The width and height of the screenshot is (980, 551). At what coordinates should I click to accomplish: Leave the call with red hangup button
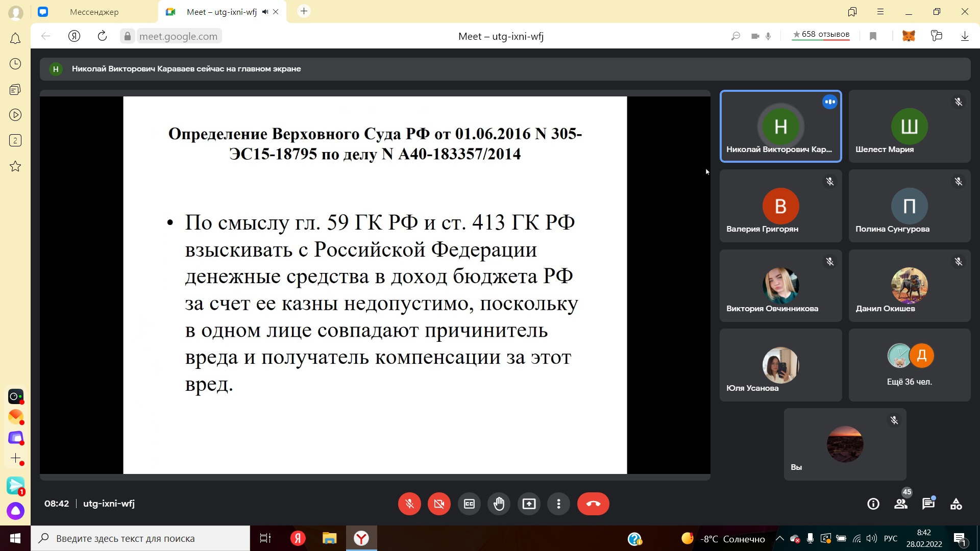point(593,504)
